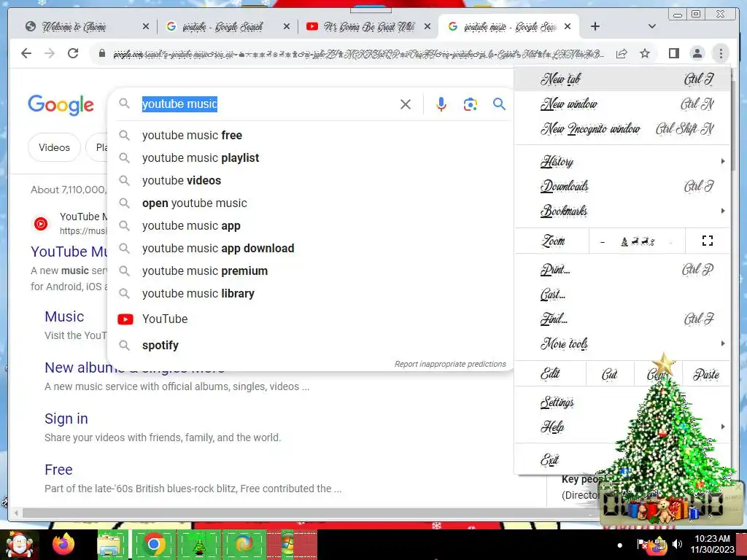747x560 pixels.
Task: Select New window menu item
Action: click(623, 104)
